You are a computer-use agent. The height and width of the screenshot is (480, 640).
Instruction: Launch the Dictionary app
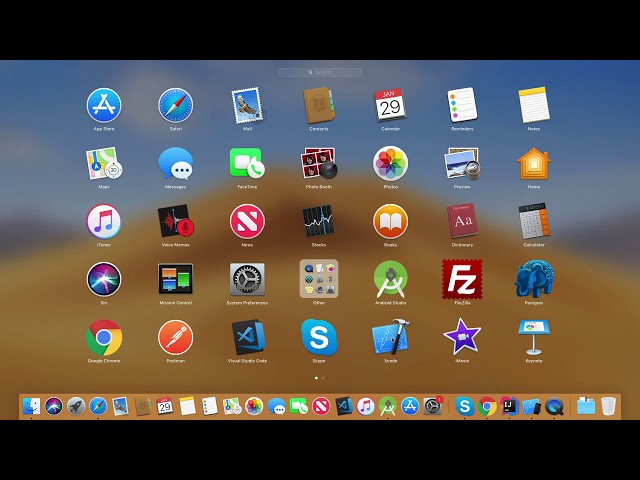(x=462, y=221)
